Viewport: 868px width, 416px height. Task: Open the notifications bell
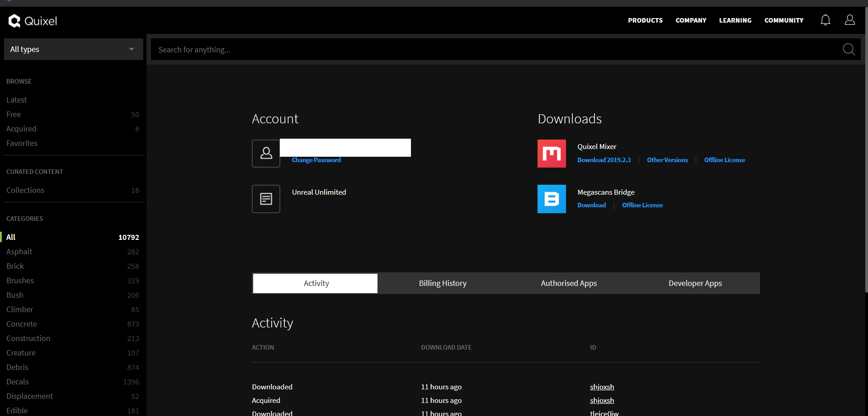pos(826,20)
